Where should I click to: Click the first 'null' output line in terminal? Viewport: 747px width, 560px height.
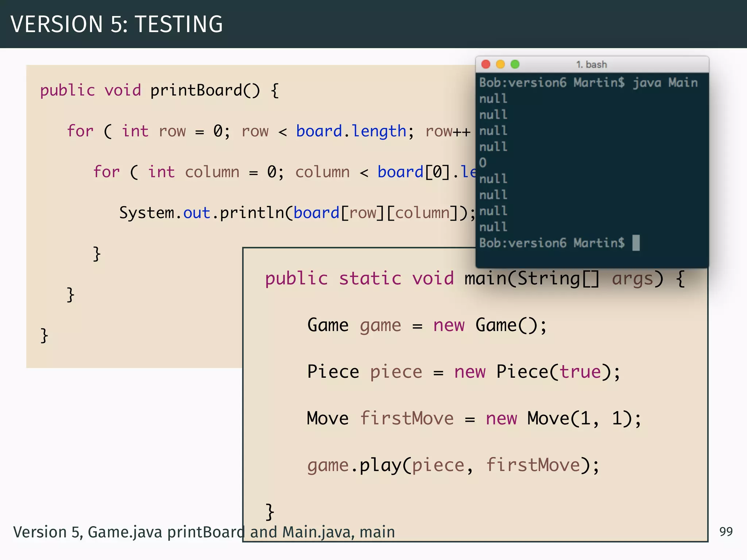(x=493, y=99)
